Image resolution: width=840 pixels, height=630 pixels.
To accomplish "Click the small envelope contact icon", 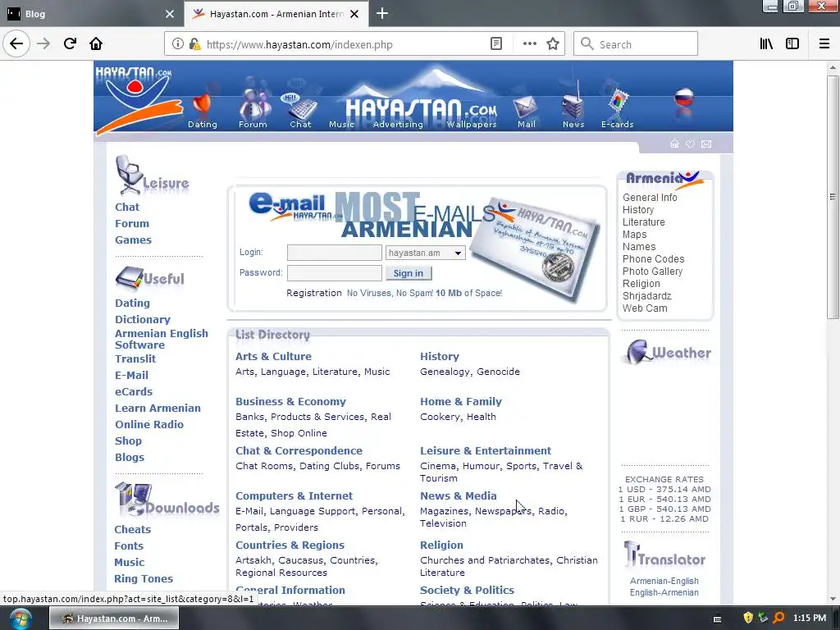I will coord(706,144).
